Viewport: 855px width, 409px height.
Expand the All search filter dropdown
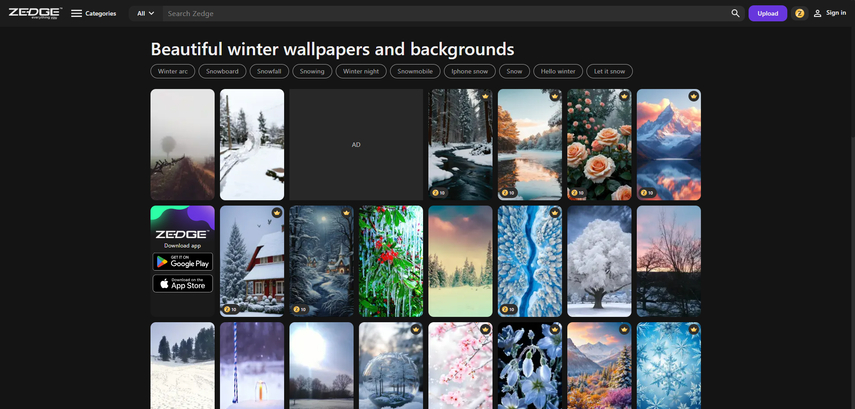pos(146,14)
